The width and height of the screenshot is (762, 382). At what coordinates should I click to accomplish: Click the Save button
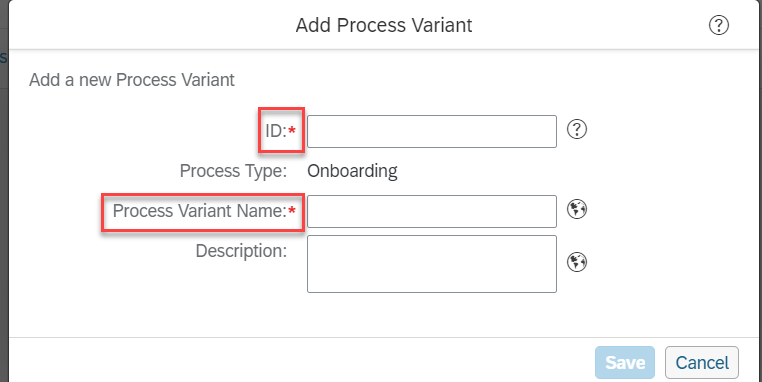[625, 363]
